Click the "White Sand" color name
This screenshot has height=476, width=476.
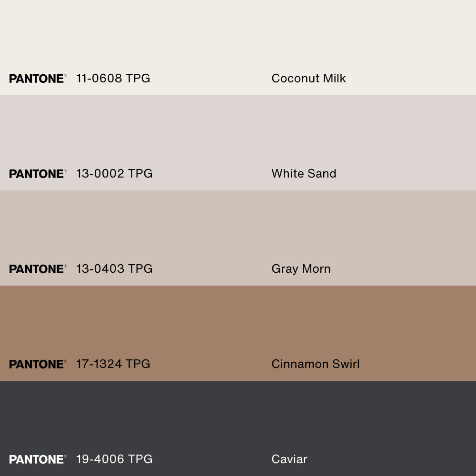304,174
